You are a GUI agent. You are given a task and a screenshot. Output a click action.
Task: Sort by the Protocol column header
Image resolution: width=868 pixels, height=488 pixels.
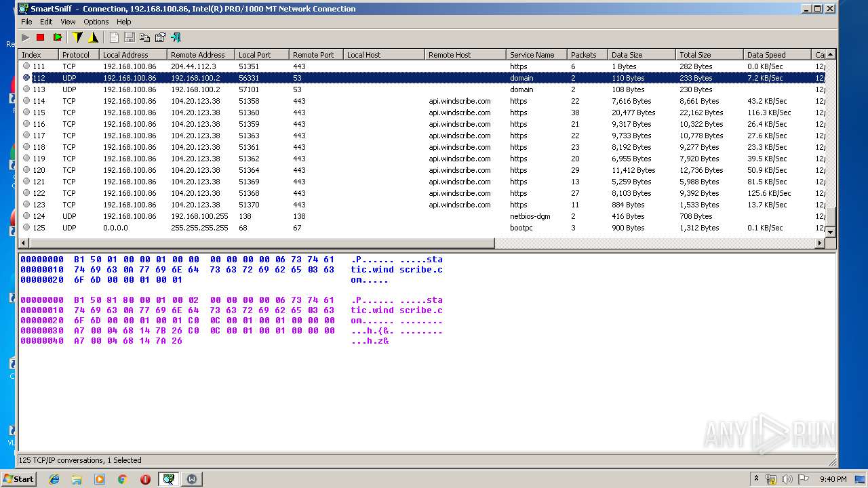(x=79, y=55)
